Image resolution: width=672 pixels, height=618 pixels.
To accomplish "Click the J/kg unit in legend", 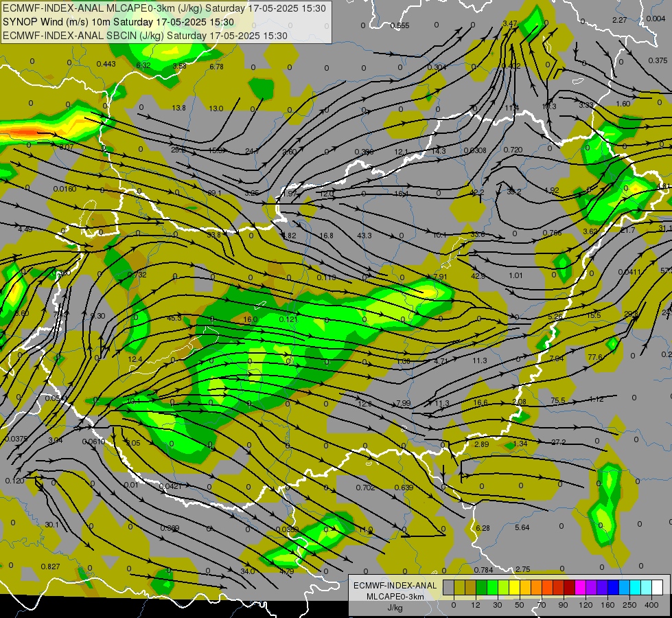I will pyautogui.click(x=395, y=608).
